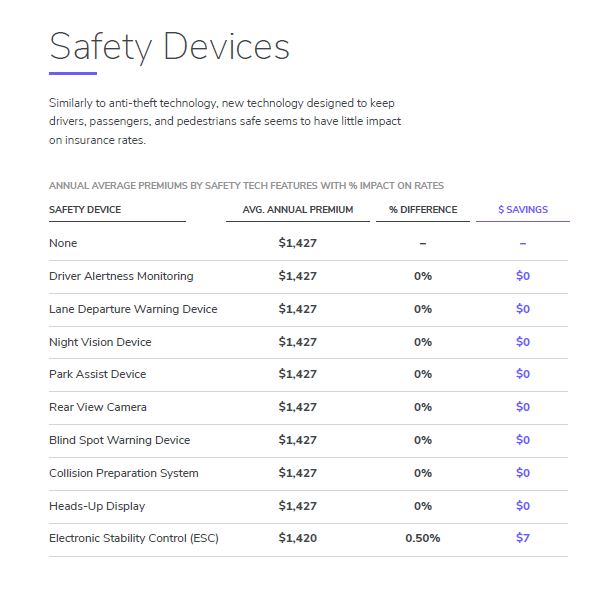This screenshot has width=590, height=599.
Task: Sort by the $ SAVINGS column header
Action: tap(523, 209)
